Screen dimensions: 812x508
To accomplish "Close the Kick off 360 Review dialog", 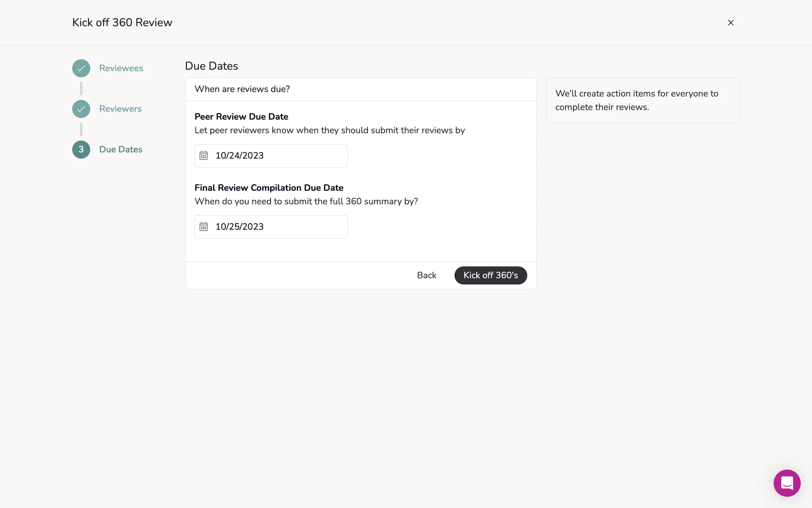I will click(x=730, y=22).
